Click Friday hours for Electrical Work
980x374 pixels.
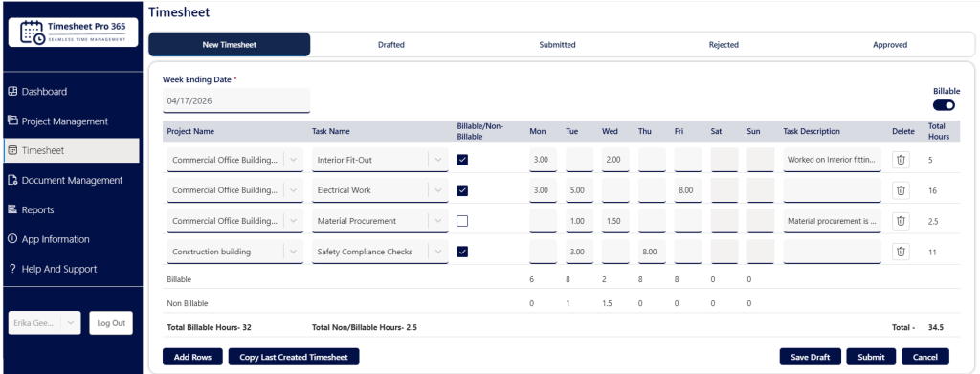point(688,190)
